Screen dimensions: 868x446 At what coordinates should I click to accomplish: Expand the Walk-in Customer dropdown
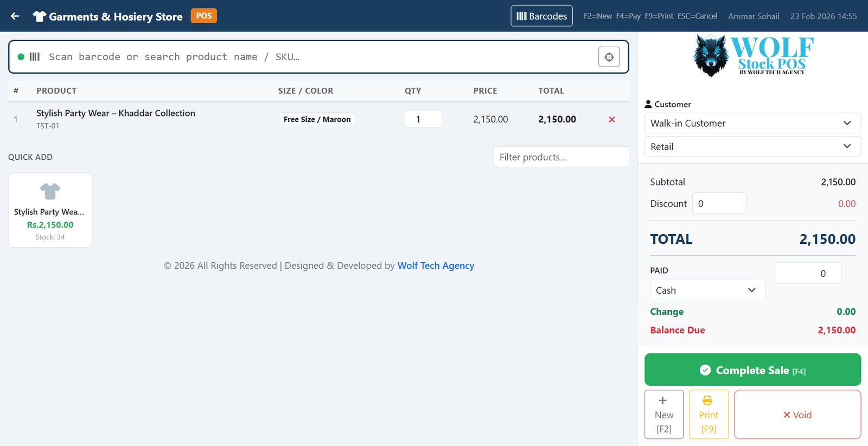click(x=752, y=123)
